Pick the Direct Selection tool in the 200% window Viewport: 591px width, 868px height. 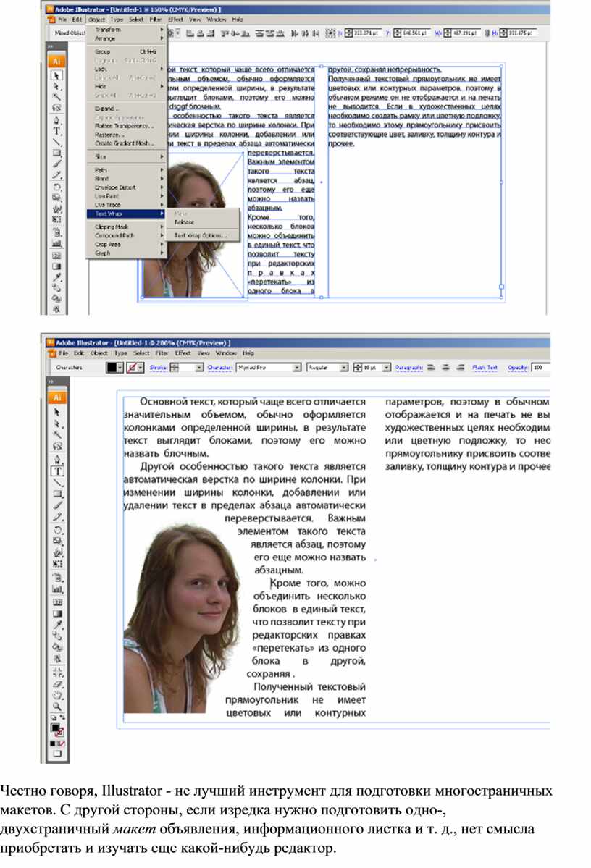(x=57, y=424)
